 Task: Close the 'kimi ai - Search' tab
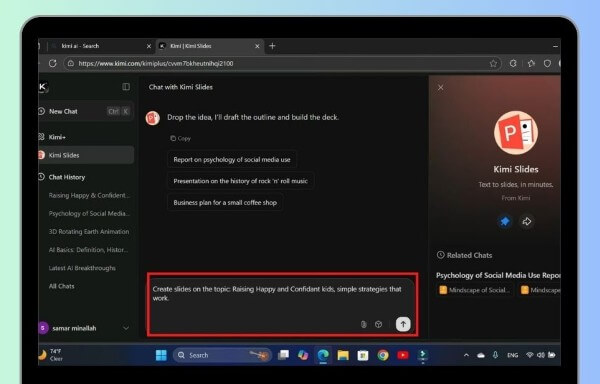(x=149, y=46)
